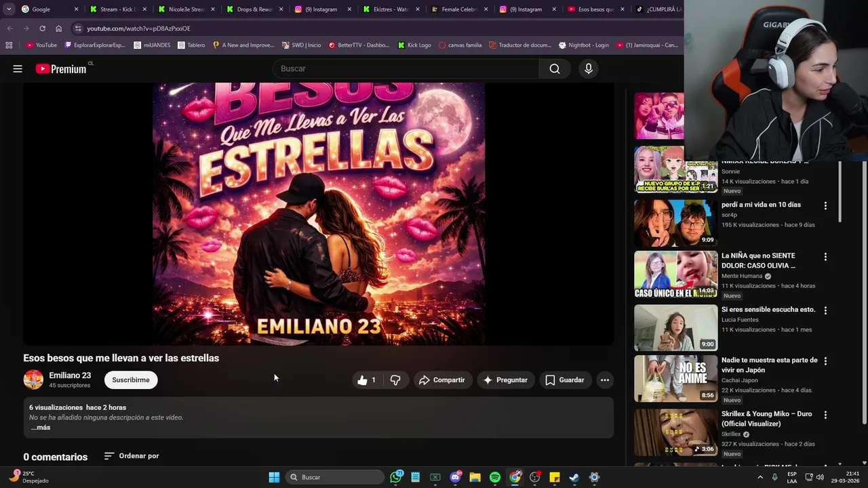Like the video with thumbs-up

[367, 380]
